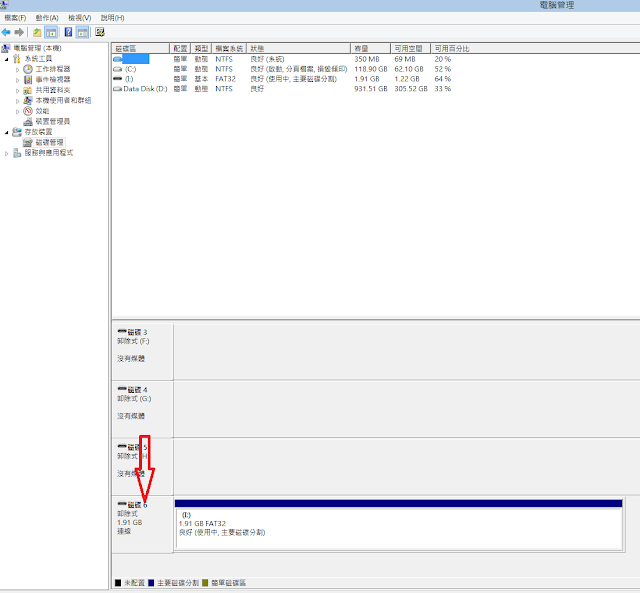Open the 檢視(V) menu
This screenshot has width=640, height=593.
(x=80, y=18)
